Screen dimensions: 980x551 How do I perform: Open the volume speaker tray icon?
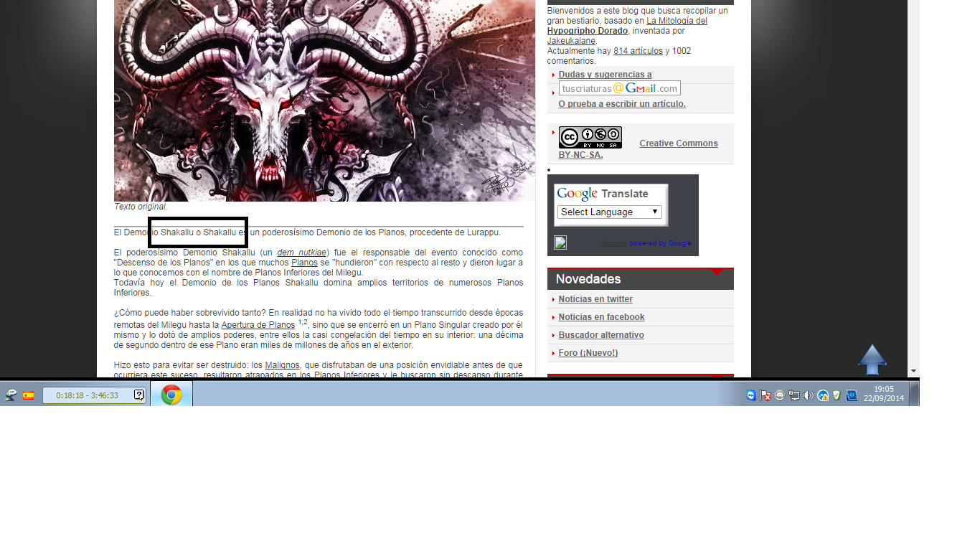[809, 395]
